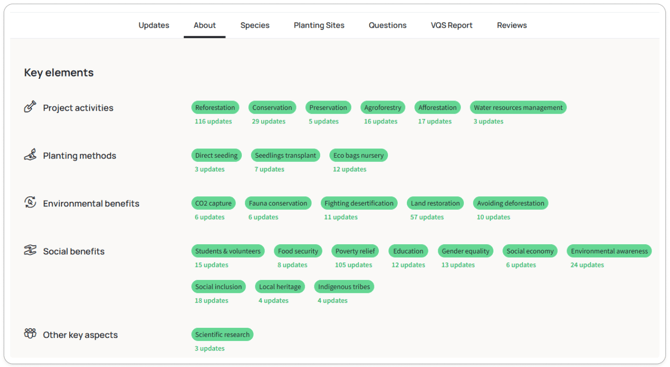Select the Indigenous tribes tag
The image size is (670, 367).
click(x=344, y=287)
